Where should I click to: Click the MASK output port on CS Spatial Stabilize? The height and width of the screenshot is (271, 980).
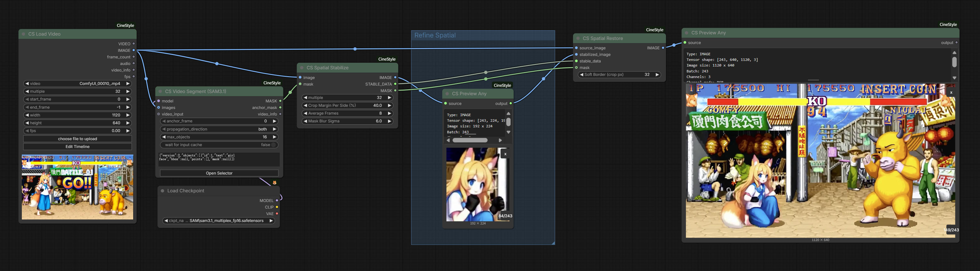coord(395,91)
